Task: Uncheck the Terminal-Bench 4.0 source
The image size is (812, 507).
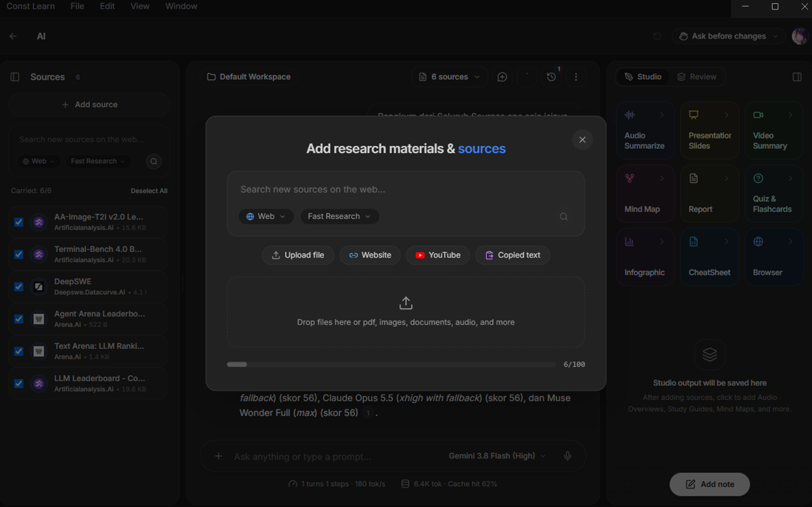Action: tap(19, 254)
